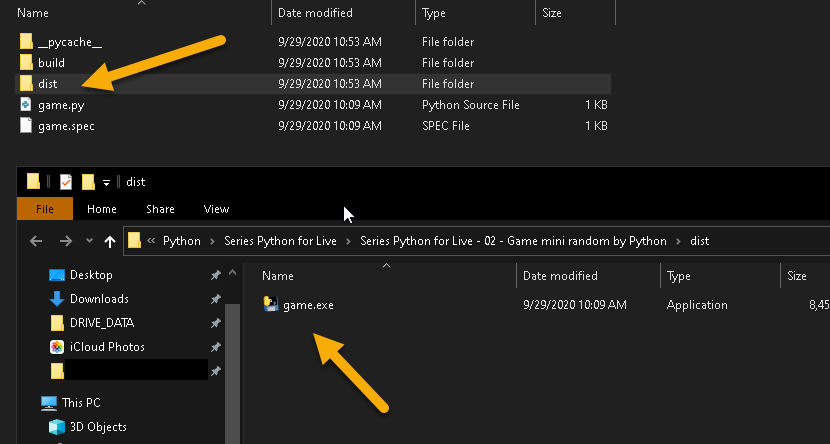Open the game.exe application file

click(308, 305)
